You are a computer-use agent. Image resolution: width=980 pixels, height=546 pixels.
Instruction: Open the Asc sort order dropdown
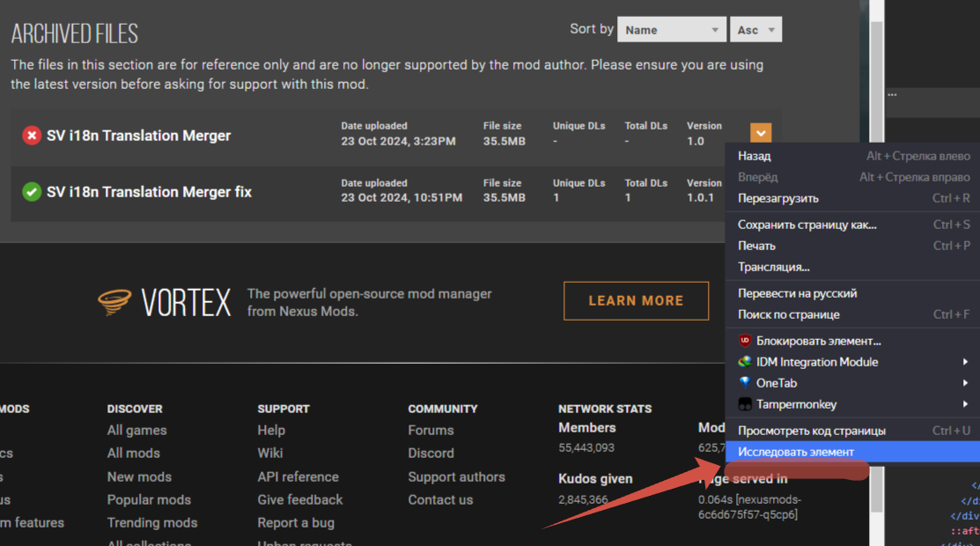tap(755, 30)
